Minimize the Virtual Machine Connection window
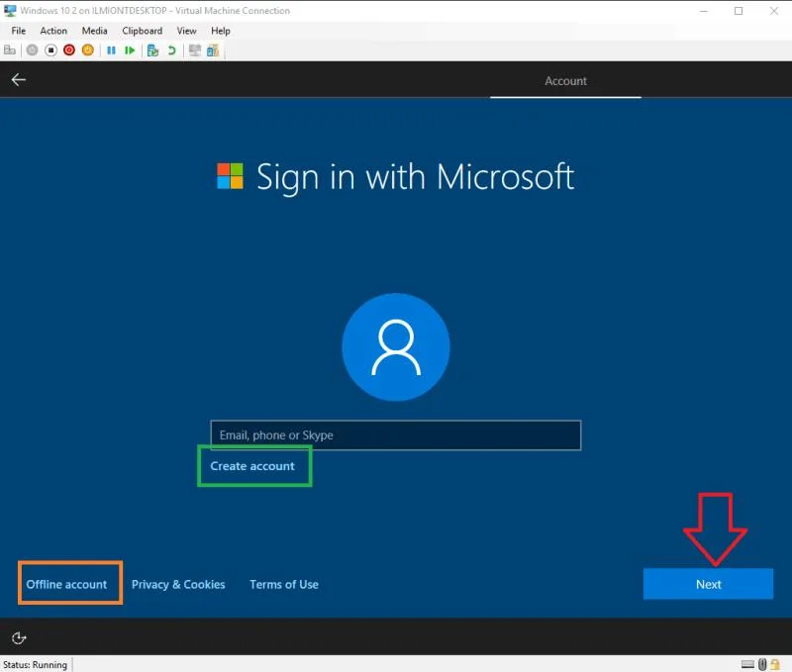The height and width of the screenshot is (672, 792). tap(703, 11)
